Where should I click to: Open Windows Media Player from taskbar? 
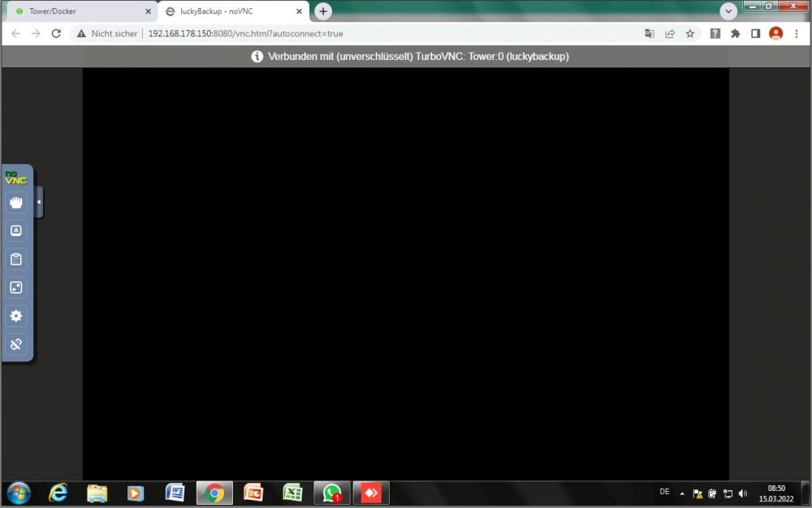(136, 493)
